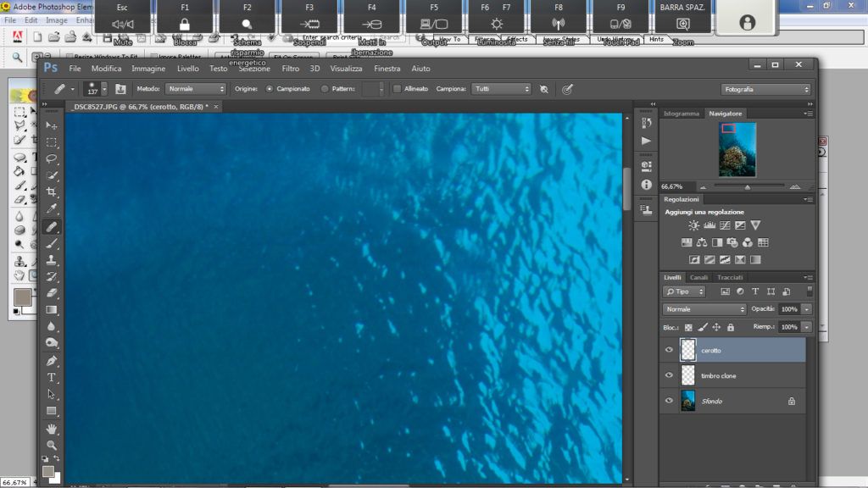The image size is (868, 488).
Task: Select the Crop tool in the toolbar
Action: 52,192
